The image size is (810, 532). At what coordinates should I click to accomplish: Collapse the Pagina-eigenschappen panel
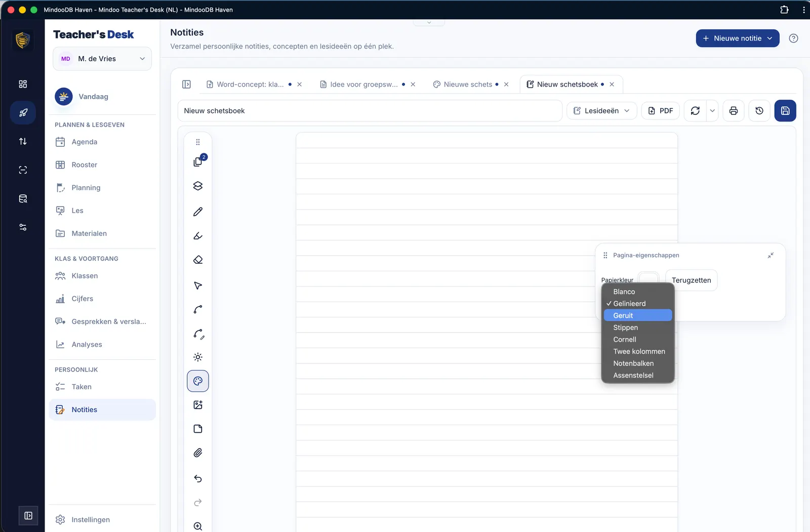point(771,256)
